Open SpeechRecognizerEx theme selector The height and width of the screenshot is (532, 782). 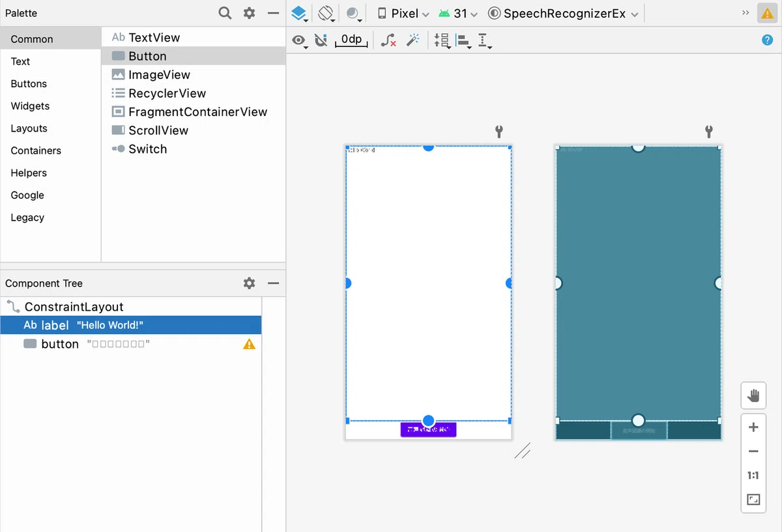[563, 14]
